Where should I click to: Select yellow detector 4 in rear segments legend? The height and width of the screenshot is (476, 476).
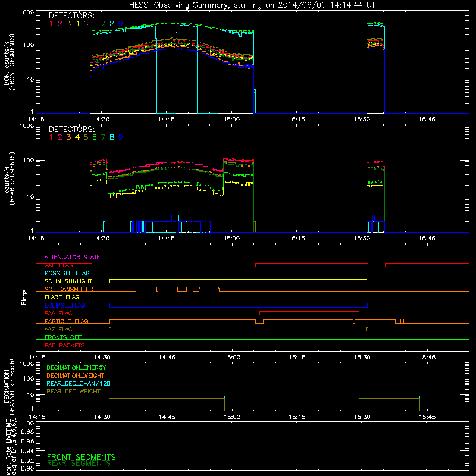tap(77, 137)
